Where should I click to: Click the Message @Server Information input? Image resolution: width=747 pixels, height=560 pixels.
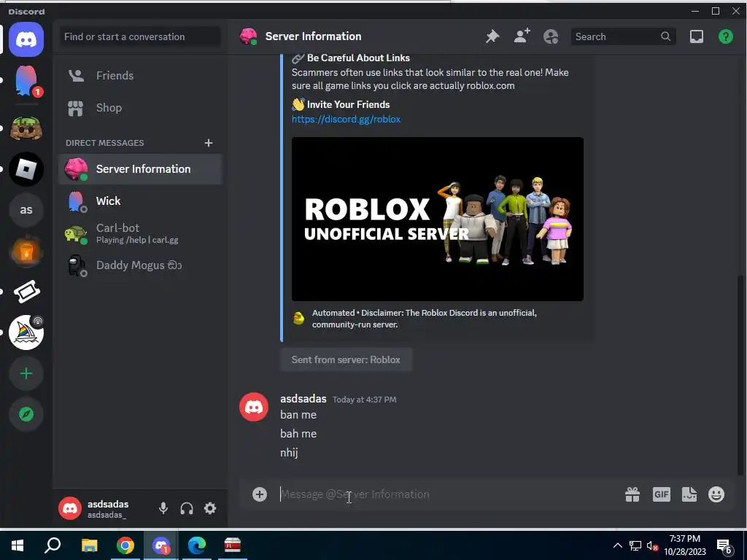point(448,494)
